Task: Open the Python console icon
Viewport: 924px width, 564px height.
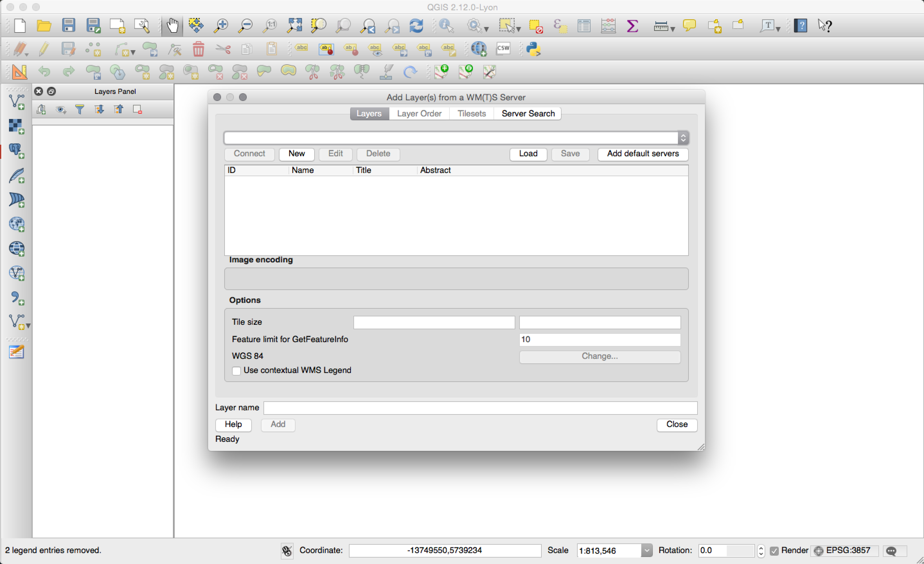Action: (533, 49)
